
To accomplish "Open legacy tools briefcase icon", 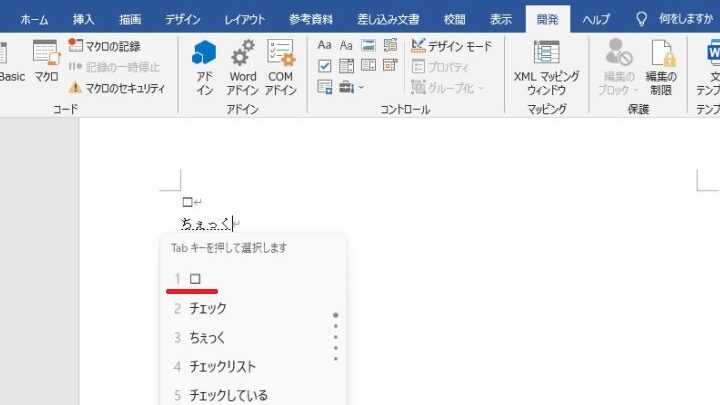I will (x=346, y=87).
